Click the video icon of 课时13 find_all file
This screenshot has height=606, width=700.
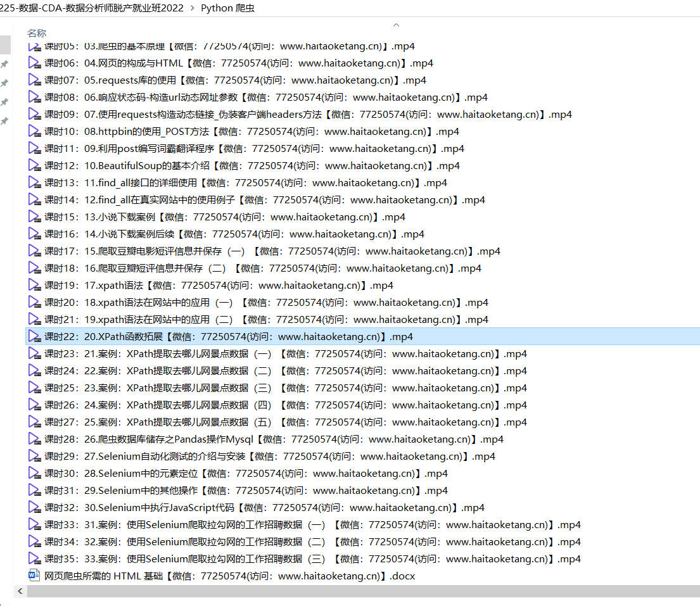(x=34, y=182)
